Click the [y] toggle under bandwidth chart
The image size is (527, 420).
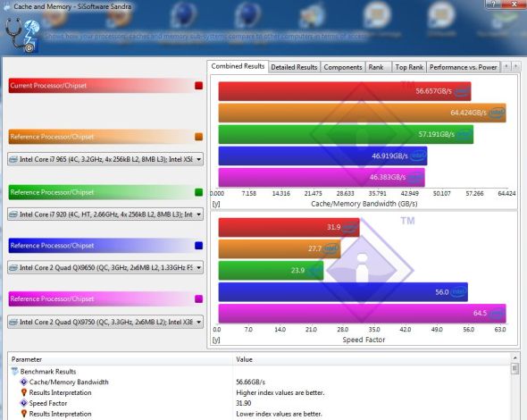click(x=216, y=204)
